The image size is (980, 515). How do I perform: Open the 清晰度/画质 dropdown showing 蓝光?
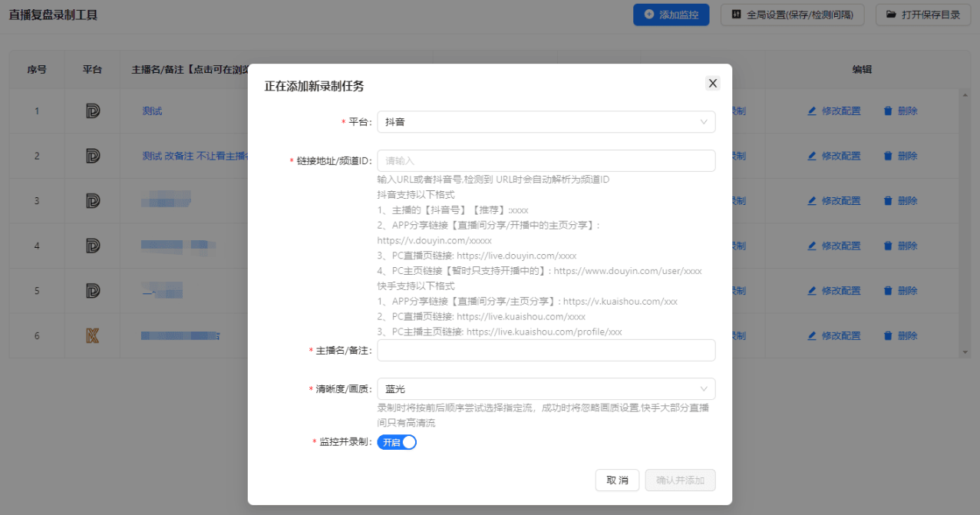pos(546,389)
